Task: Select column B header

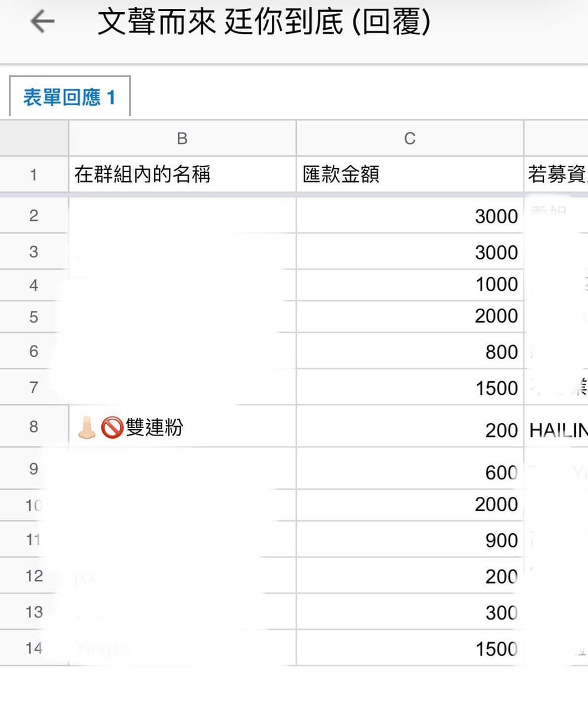Action: click(x=182, y=138)
